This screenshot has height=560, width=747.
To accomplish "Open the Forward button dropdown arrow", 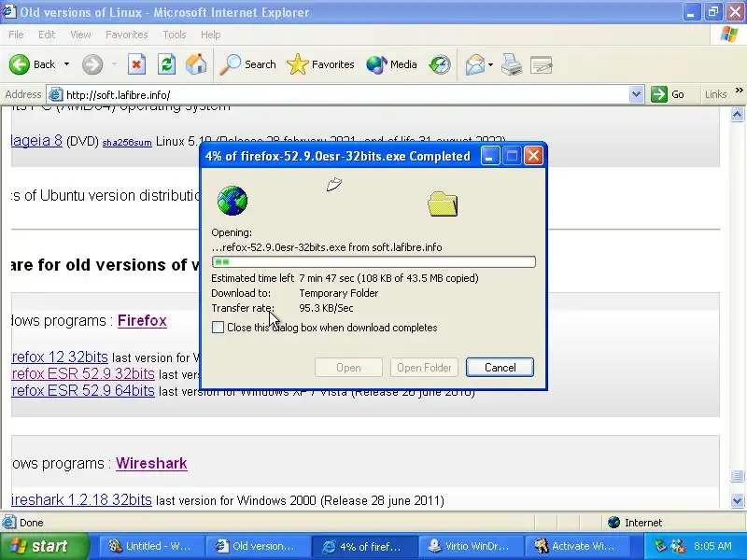I will click(114, 64).
